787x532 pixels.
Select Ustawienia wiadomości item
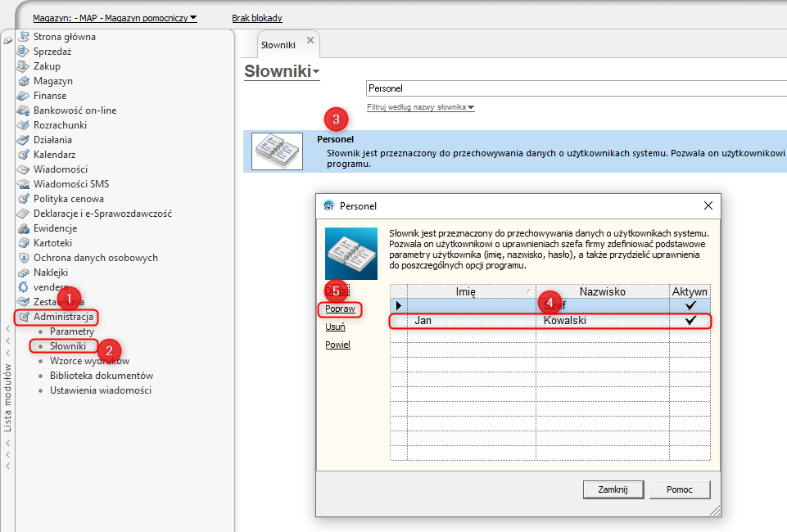[x=101, y=390]
